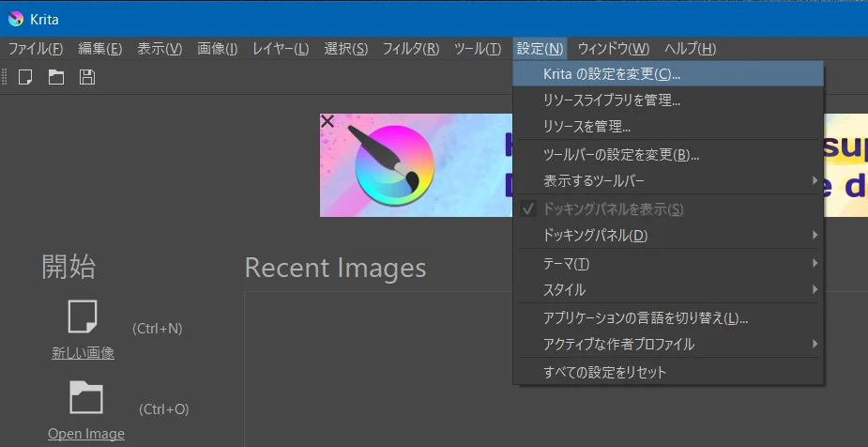Expand アクティブな作者プロファイル submenu

[668, 344]
